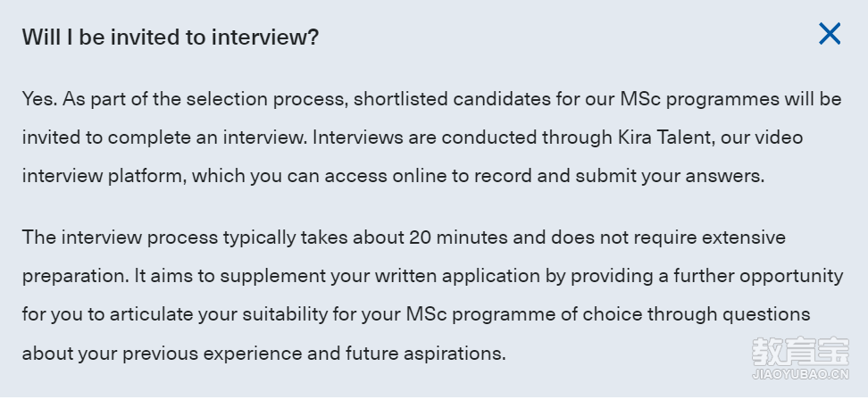The image size is (868, 400).
Task: Click 'record and submit your answers' text
Action: [620, 177]
